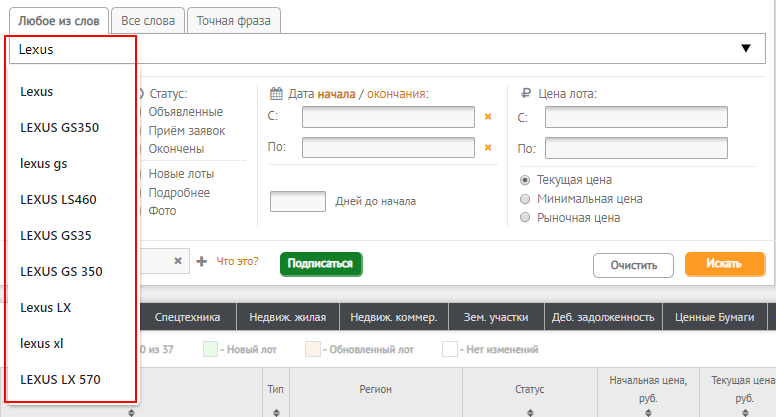776x417 pixels.
Task: Clear the date 'С:' field with orange cross
Action: click(488, 117)
